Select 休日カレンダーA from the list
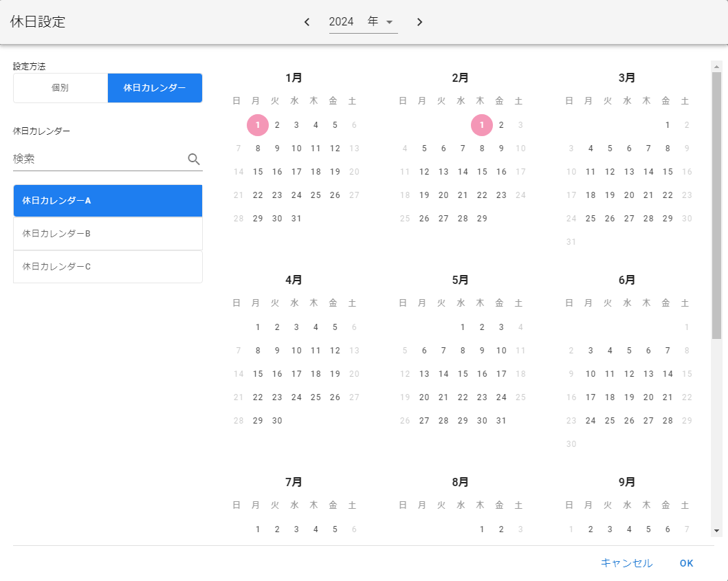Image resolution: width=728 pixels, height=581 pixels. (x=108, y=201)
